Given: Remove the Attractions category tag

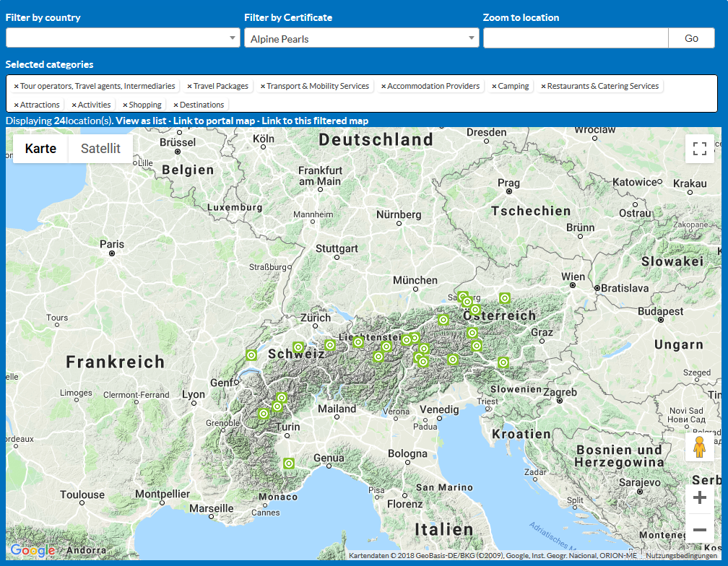Looking at the screenshot, I should (16, 105).
